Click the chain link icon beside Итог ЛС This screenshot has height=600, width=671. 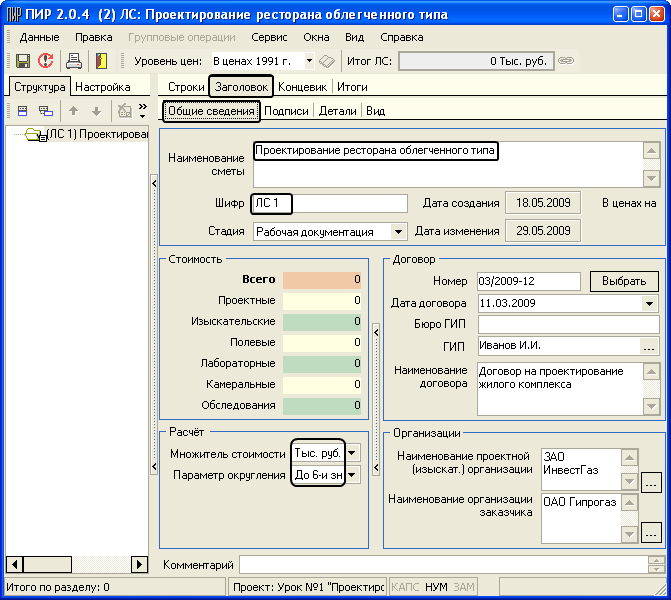[x=566, y=61]
